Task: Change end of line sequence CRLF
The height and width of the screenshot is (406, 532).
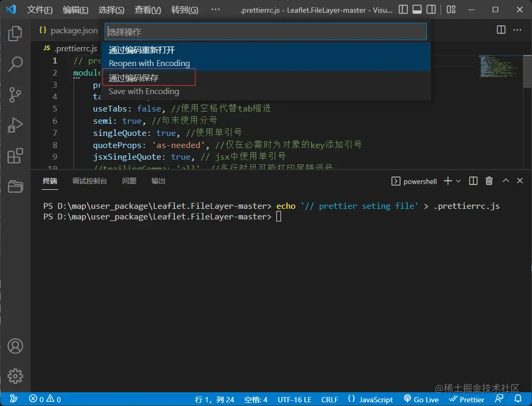Action: (x=330, y=400)
